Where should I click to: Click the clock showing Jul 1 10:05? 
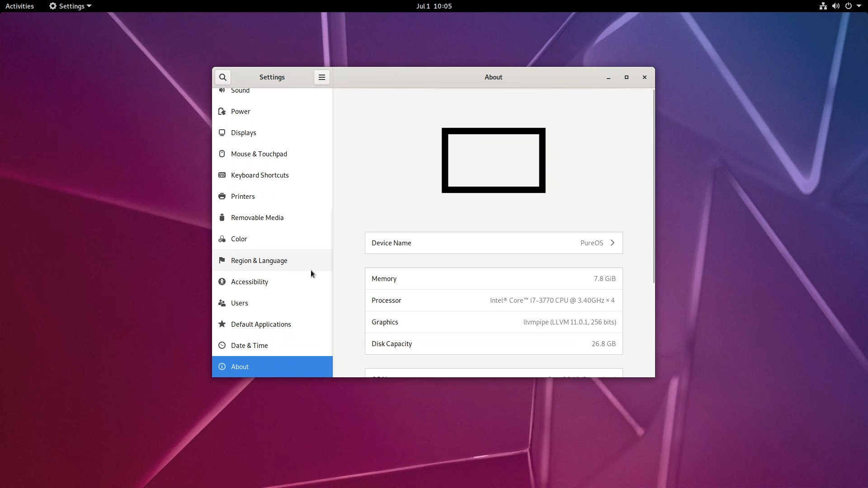tap(434, 6)
